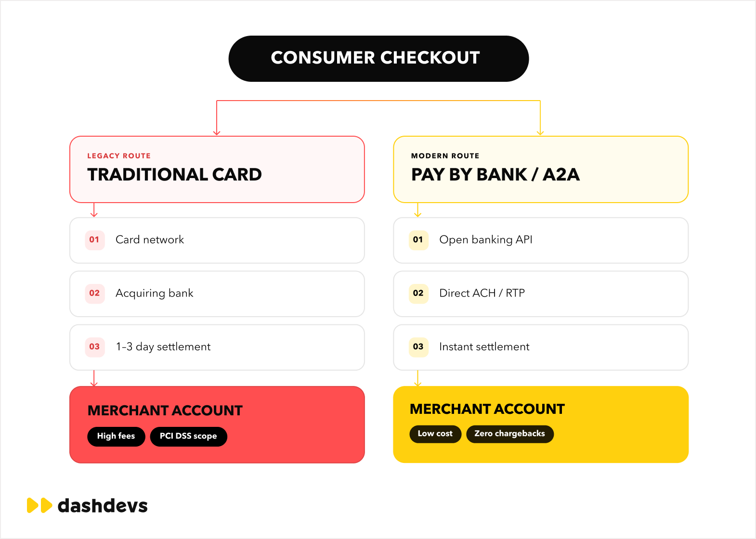The image size is (756, 539).
Task: Click the red Merchant Account heading
Action: pyautogui.click(x=165, y=411)
